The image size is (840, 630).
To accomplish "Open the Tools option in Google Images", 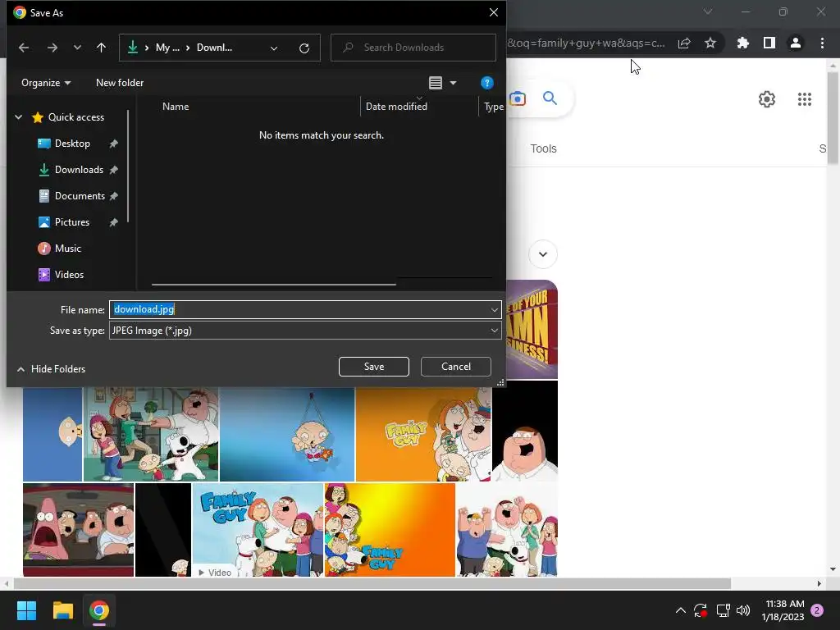I will pyautogui.click(x=543, y=148).
